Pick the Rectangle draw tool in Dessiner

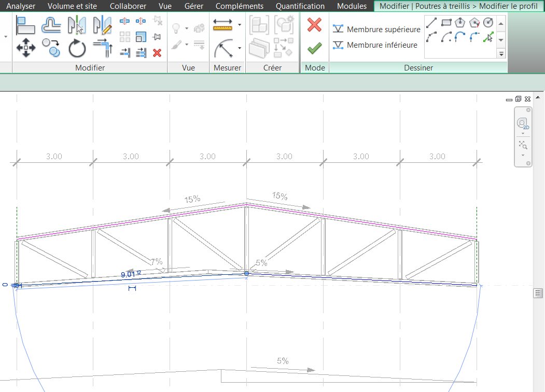[x=446, y=22]
